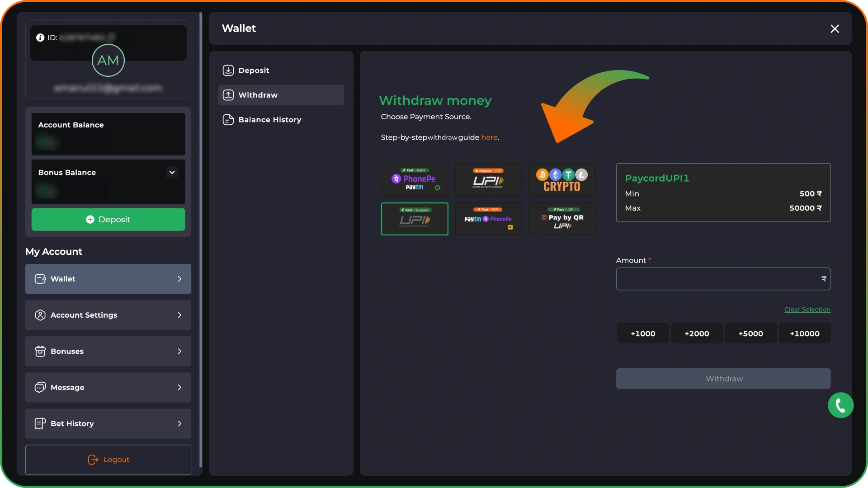Open Wallet in My Account menu
Screen dimensions: 868x488
pos(108,279)
